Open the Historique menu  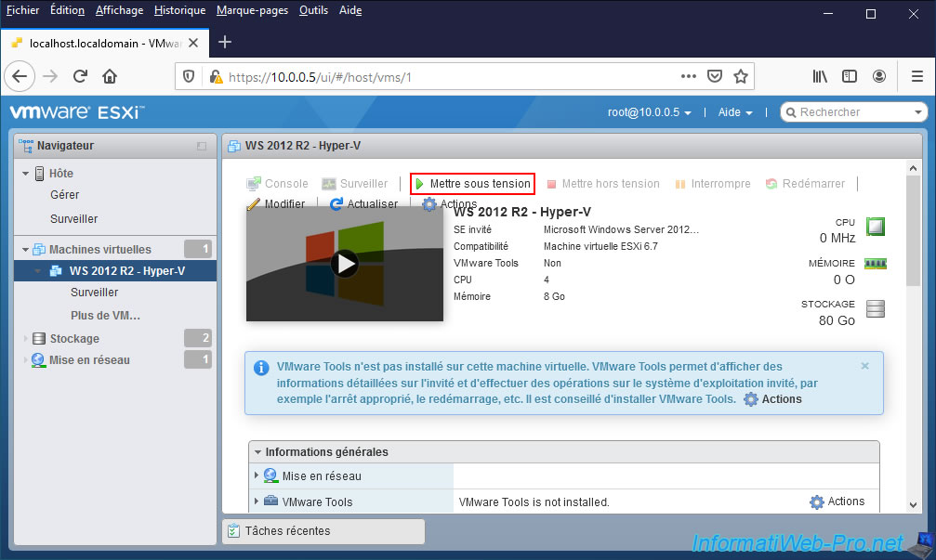click(x=179, y=10)
